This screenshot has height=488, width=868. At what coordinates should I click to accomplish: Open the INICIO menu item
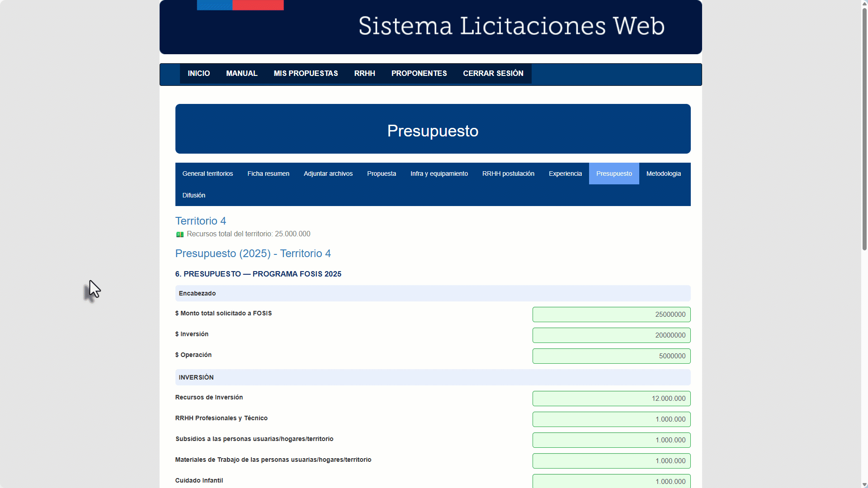pos(199,73)
